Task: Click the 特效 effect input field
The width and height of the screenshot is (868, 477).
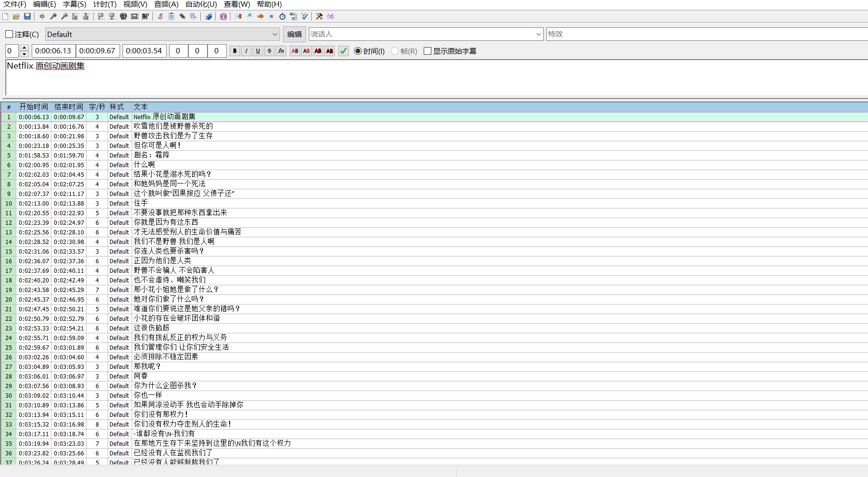Action: coord(707,34)
